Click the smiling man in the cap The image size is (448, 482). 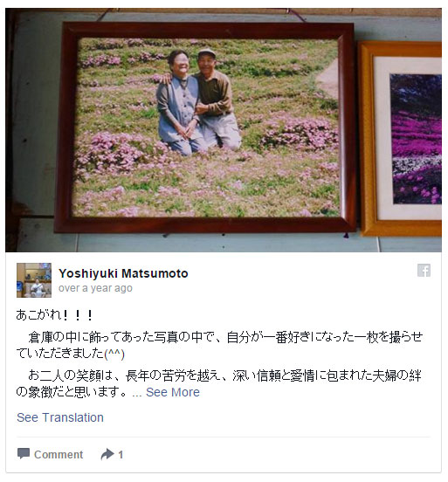coord(217,99)
